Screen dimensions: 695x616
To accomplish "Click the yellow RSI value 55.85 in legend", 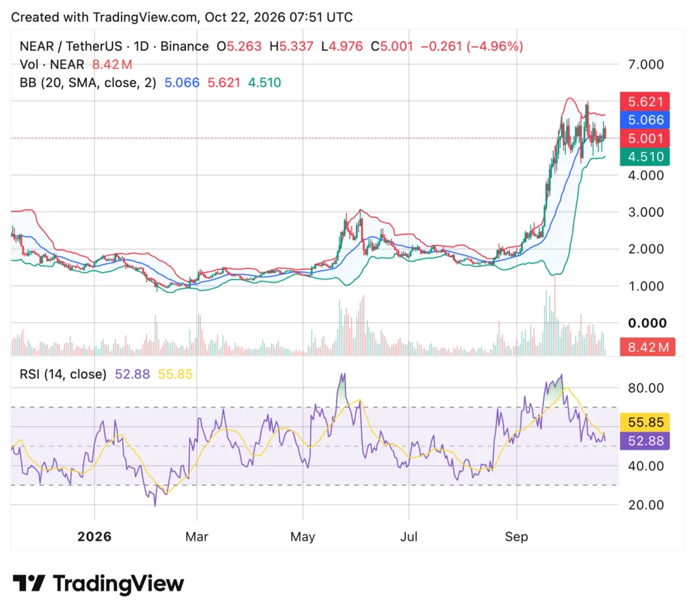I will click(x=175, y=374).
